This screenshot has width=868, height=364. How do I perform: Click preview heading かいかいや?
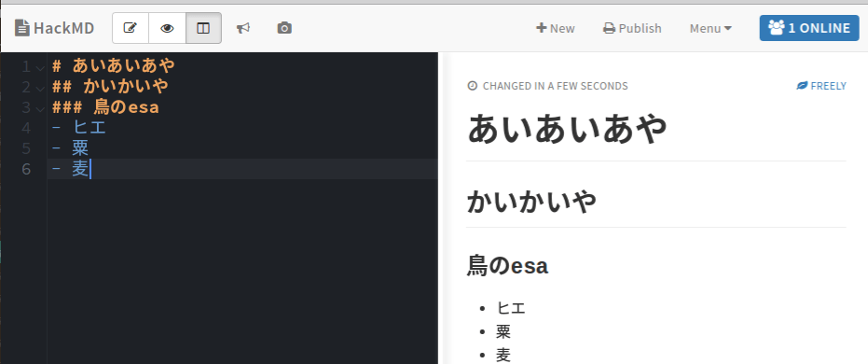tap(532, 201)
